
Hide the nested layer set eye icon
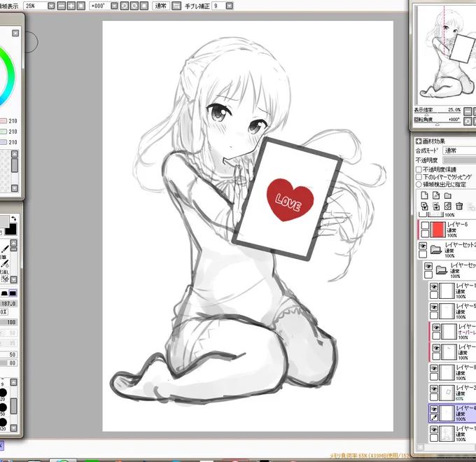click(x=428, y=266)
